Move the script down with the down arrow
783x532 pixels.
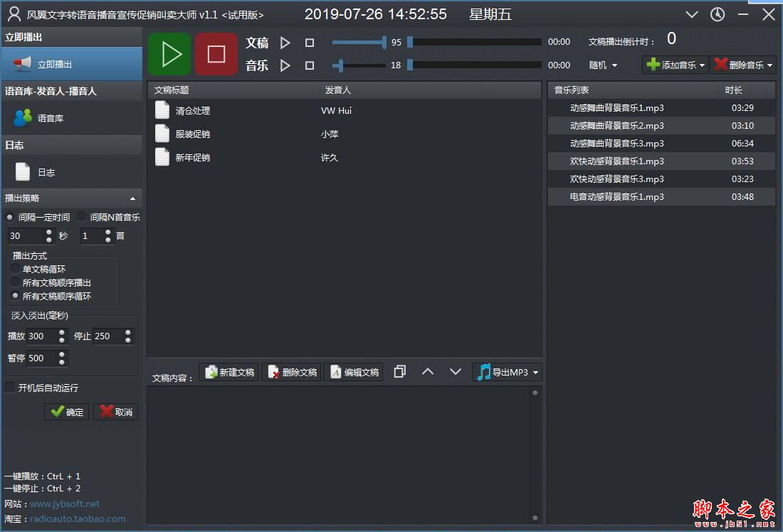point(456,372)
